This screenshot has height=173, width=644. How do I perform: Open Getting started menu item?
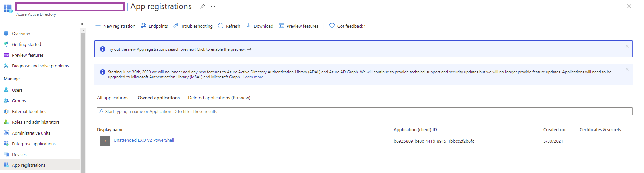[26, 44]
